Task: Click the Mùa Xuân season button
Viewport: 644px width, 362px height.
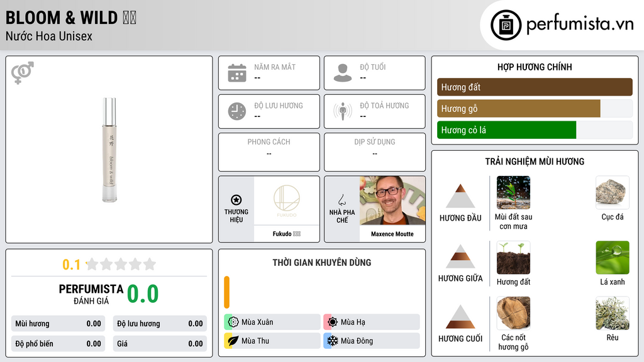Action: (272, 322)
